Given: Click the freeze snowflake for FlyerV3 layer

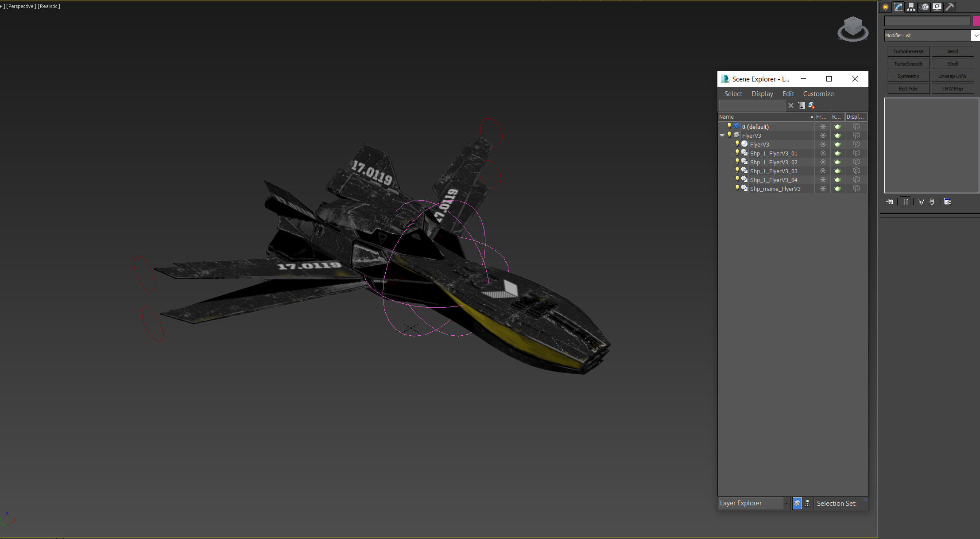Looking at the screenshot, I should pos(823,135).
